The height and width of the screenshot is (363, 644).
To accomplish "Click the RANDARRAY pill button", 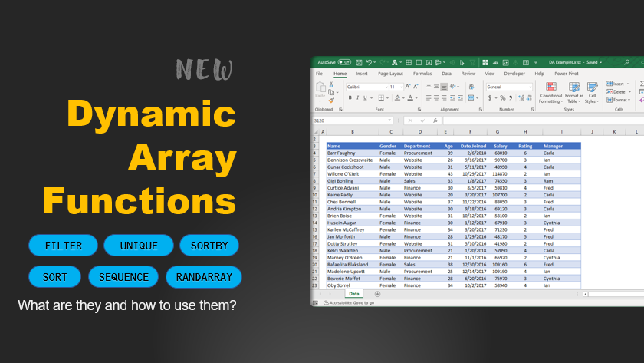I will (x=204, y=277).
